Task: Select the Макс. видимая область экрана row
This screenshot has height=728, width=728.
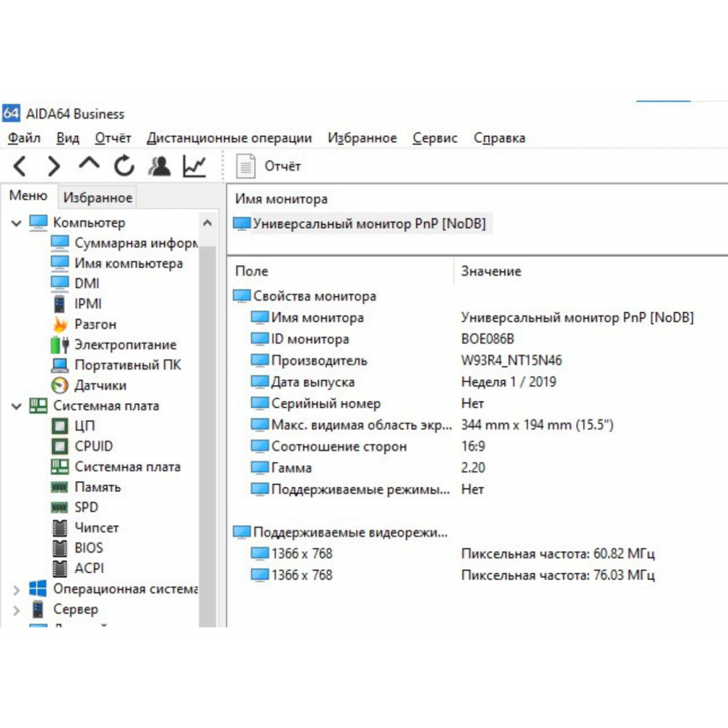Action: click(432, 424)
